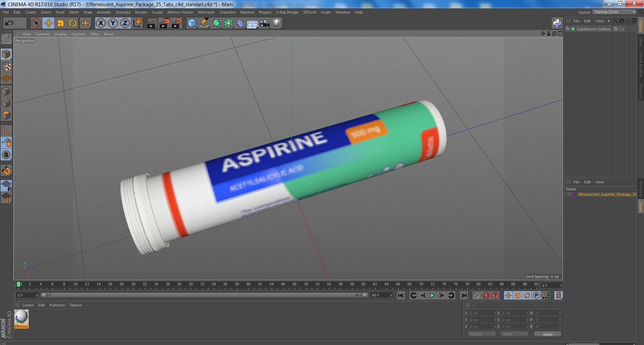Image resolution: width=644 pixels, height=345 pixels.
Task: Switch coordinate system icon
Action: pyautogui.click(x=138, y=23)
